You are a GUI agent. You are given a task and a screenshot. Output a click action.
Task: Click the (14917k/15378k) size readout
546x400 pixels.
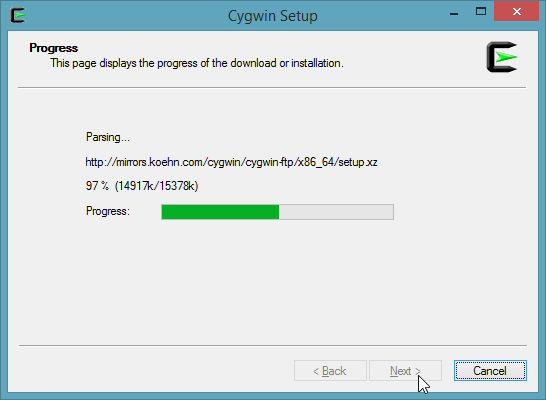point(156,186)
